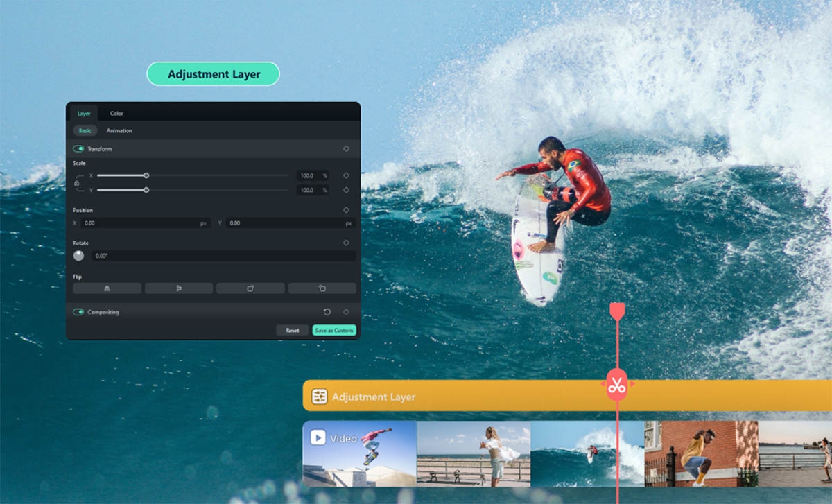Click the Scale X slider handle
Screen dimensions: 832x504
(x=146, y=175)
